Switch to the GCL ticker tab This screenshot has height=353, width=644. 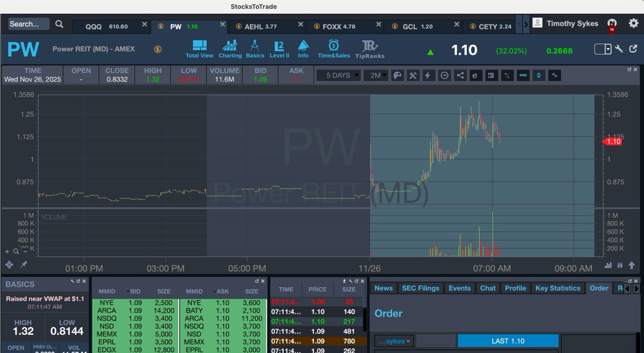pyautogui.click(x=423, y=26)
